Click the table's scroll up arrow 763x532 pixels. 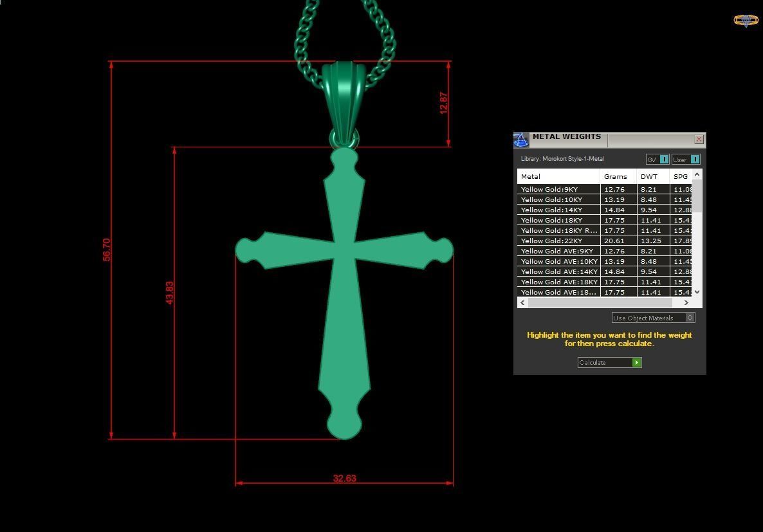pyautogui.click(x=697, y=174)
